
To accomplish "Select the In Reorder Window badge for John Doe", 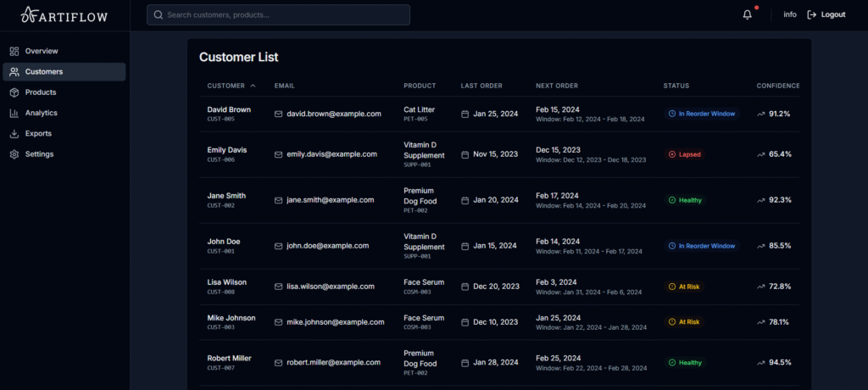I will pyautogui.click(x=701, y=246).
